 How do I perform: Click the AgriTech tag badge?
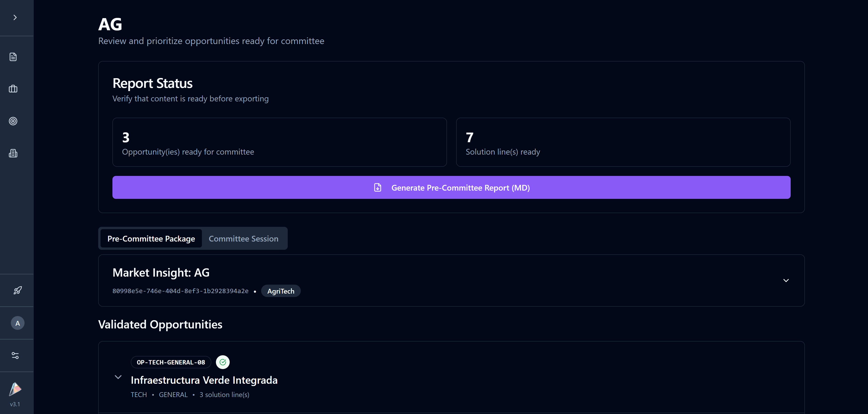click(x=280, y=291)
